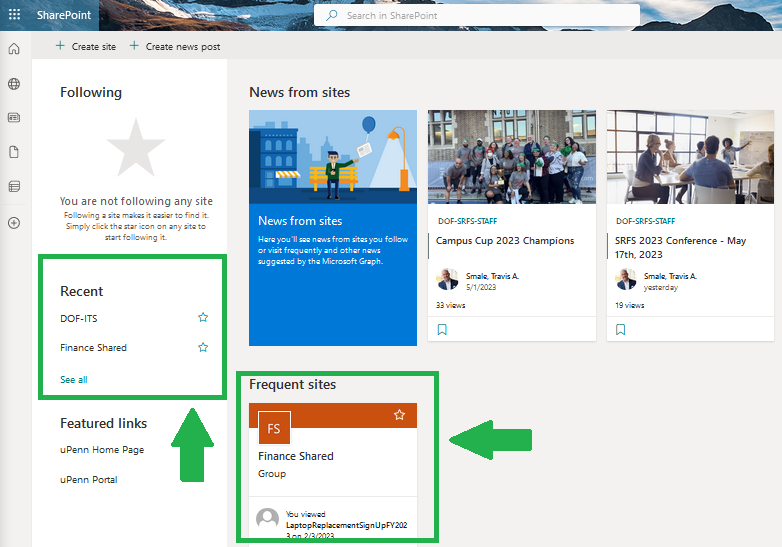
Task: Bookmark the Campus Cup 2023 news post
Action: click(442, 330)
